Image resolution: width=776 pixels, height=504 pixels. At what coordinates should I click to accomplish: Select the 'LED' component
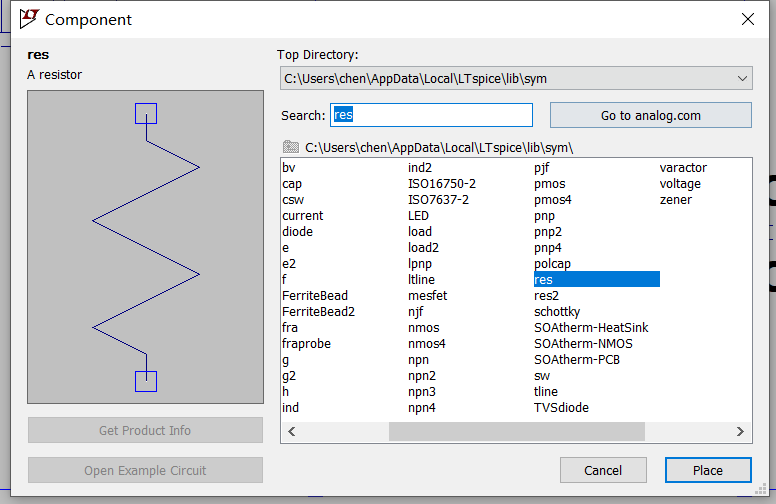[418, 216]
